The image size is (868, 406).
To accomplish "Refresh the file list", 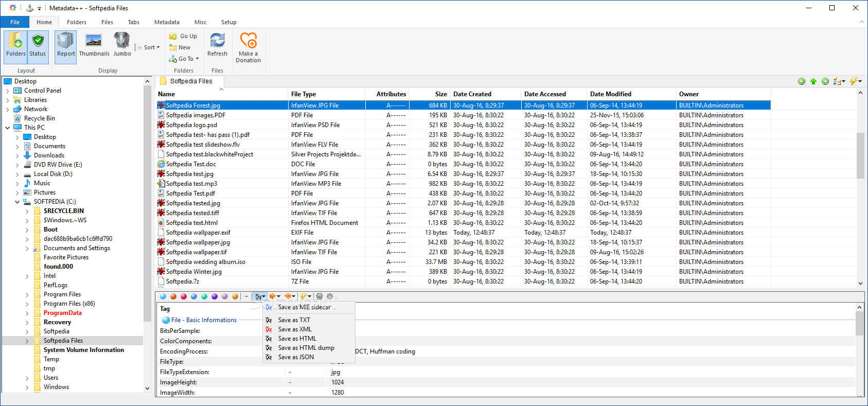I will click(x=217, y=45).
